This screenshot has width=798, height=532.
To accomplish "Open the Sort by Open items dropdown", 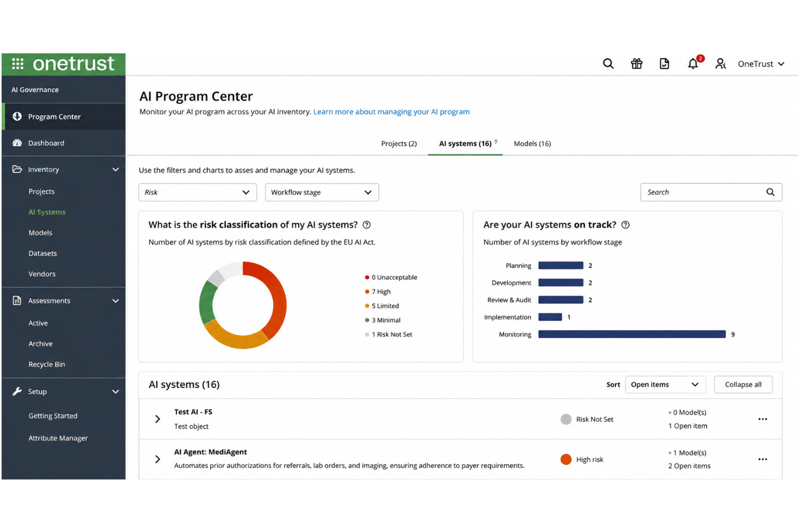I will [x=665, y=384].
